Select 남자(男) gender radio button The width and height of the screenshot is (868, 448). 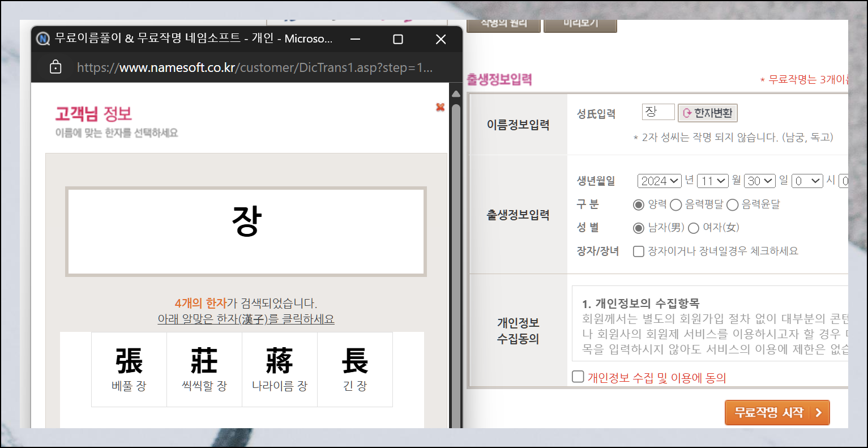(639, 228)
